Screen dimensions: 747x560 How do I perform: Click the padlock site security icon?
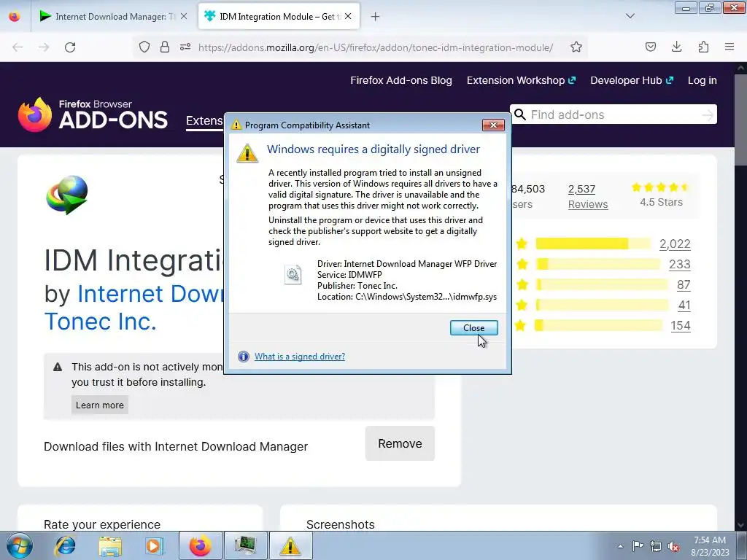(x=165, y=47)
